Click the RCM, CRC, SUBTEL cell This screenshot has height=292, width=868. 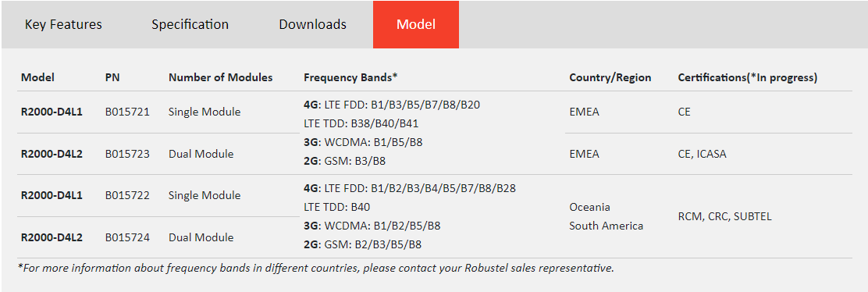click(724, 216)
